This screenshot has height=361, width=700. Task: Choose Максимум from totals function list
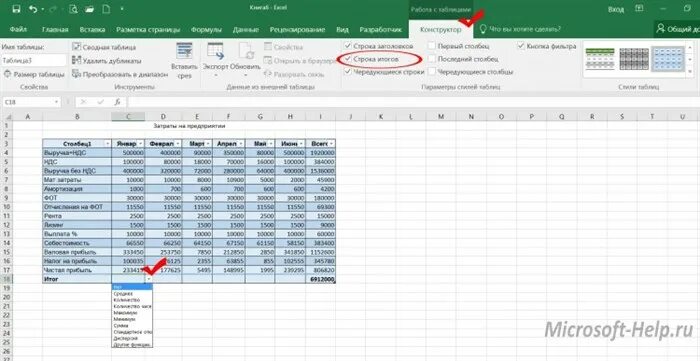point(132,313)
